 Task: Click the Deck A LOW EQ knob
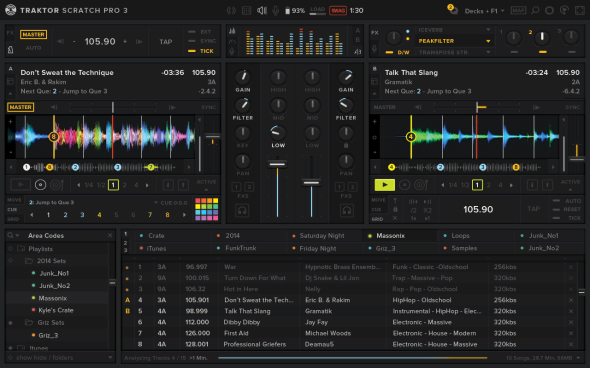(278, 132)
